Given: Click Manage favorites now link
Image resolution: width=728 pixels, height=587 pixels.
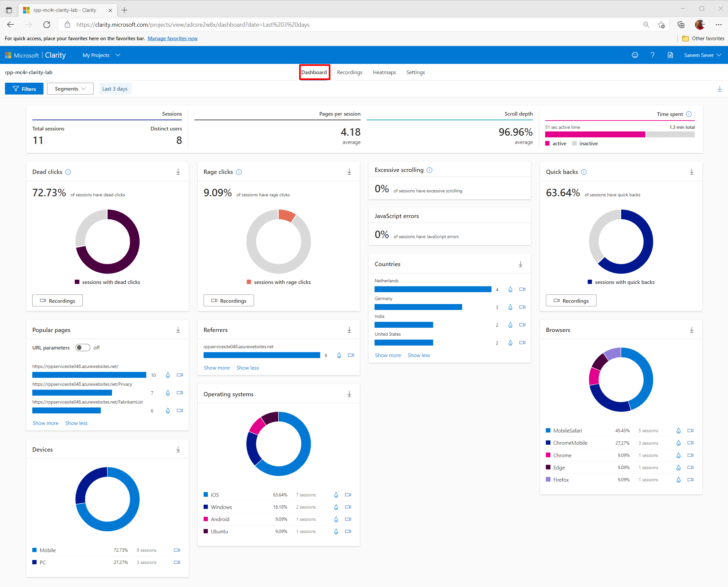Looking at the screenshot, I should click(x=173, y=39).
